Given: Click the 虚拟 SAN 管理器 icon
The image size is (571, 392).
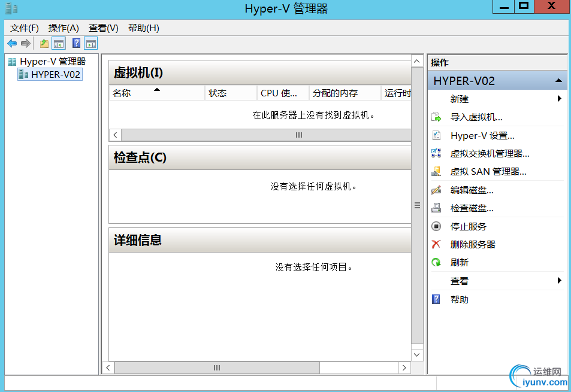Looking at the screenshot, I should (x=436, y=172).
